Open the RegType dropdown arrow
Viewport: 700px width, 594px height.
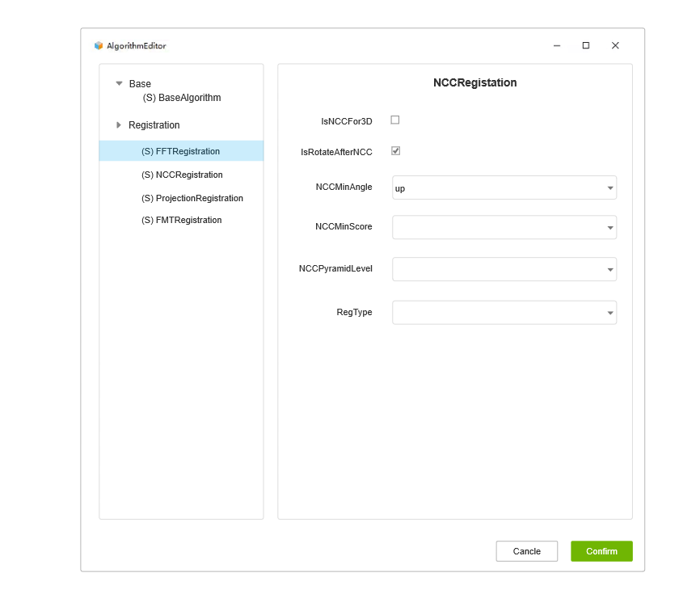tap(609, 313)
